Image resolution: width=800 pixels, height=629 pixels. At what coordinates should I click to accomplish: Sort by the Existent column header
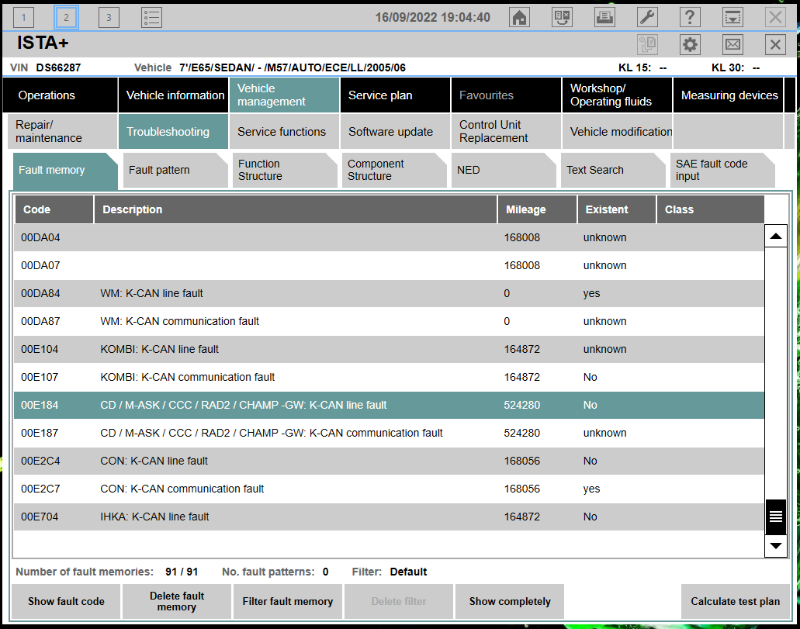coord(616,210)
